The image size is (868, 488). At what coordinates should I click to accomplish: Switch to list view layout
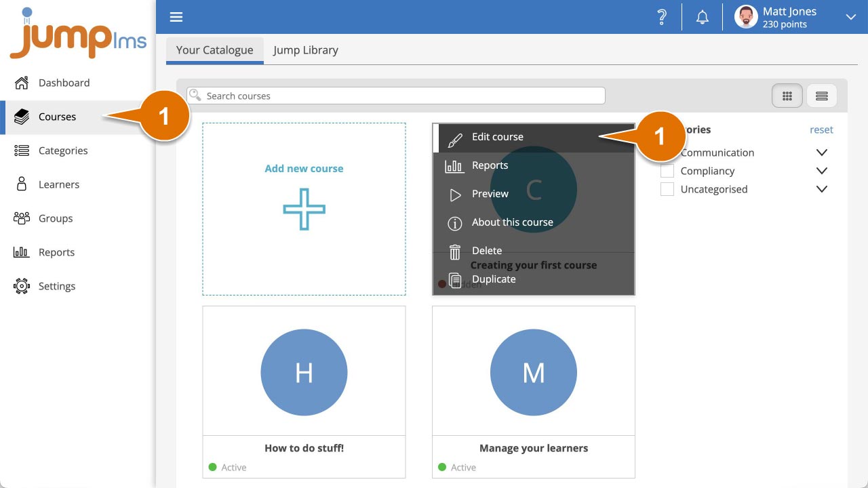(822, 96)
